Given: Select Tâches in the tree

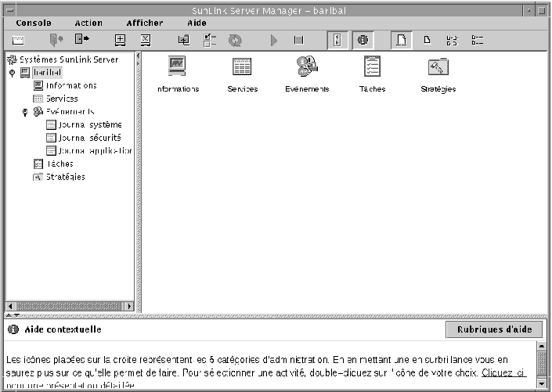Looking at the screenshot, I should click(60, 164).
